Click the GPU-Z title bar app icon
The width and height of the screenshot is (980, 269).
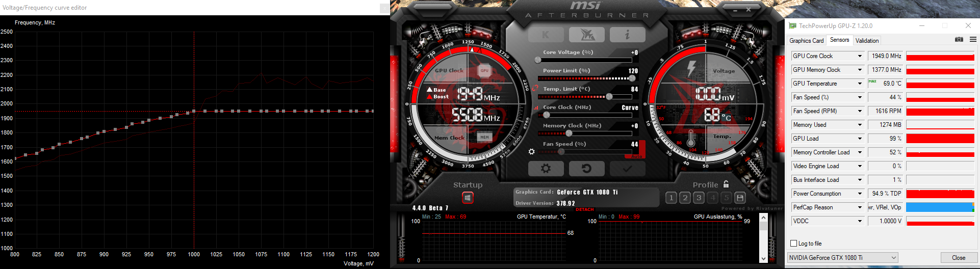click(x=792, y=25)
